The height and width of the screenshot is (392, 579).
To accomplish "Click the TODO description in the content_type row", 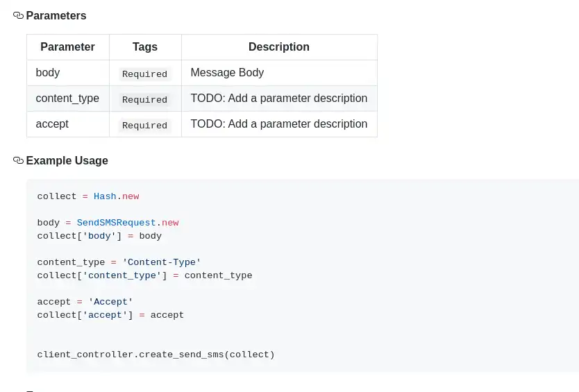I will pyautogui.click(x=278, y=99).
